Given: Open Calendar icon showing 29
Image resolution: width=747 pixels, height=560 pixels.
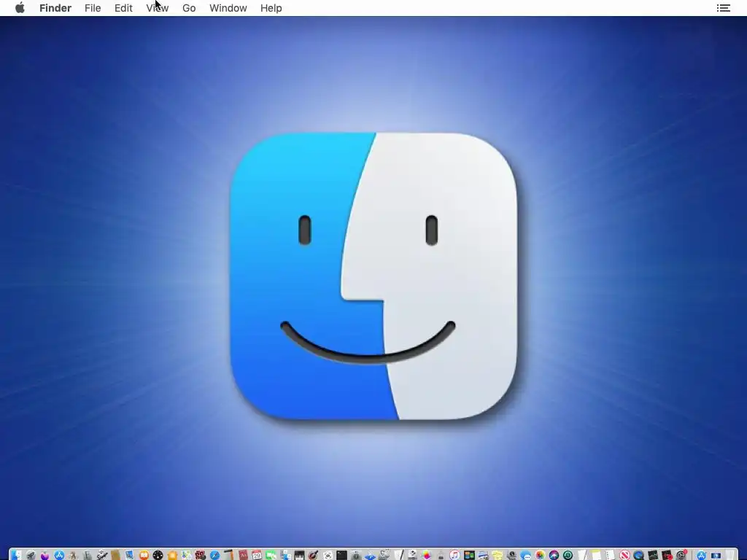Looking at the screenshot, I should [x=257, y=555].
